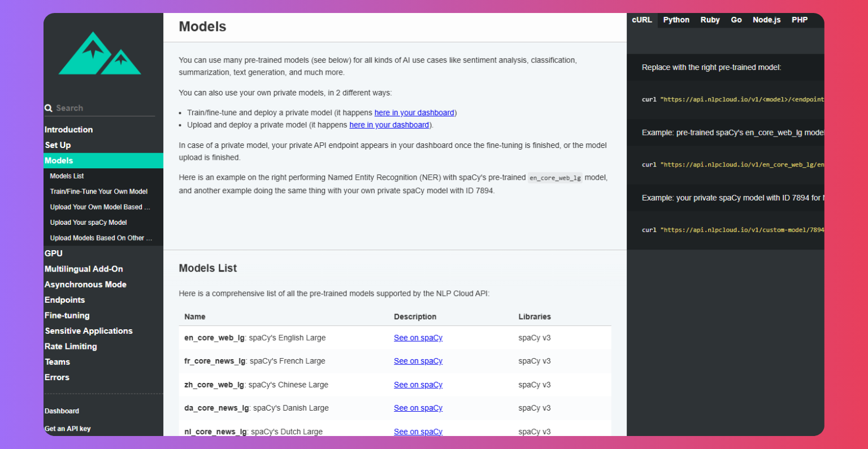The image size is (868, 449).
Task: Click 'Example: your private spaCy model' caption
Action: pos(733,198)
